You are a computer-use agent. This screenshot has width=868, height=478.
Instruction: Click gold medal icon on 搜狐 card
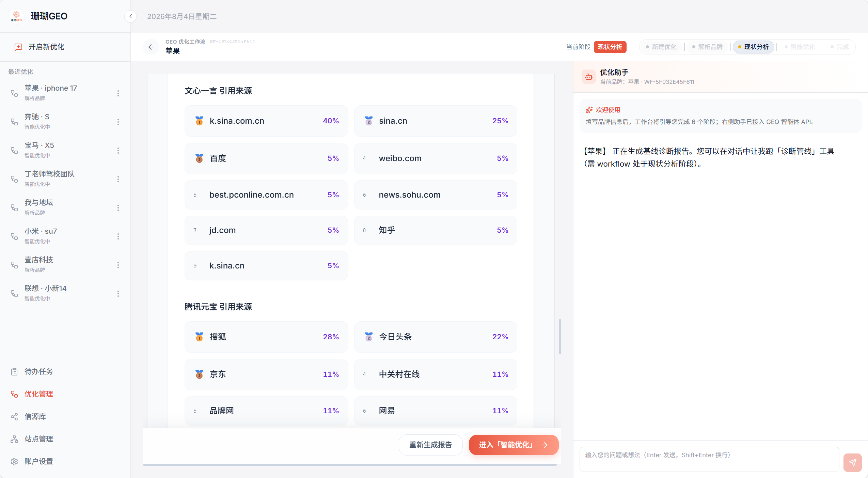[x=199, y=337]
